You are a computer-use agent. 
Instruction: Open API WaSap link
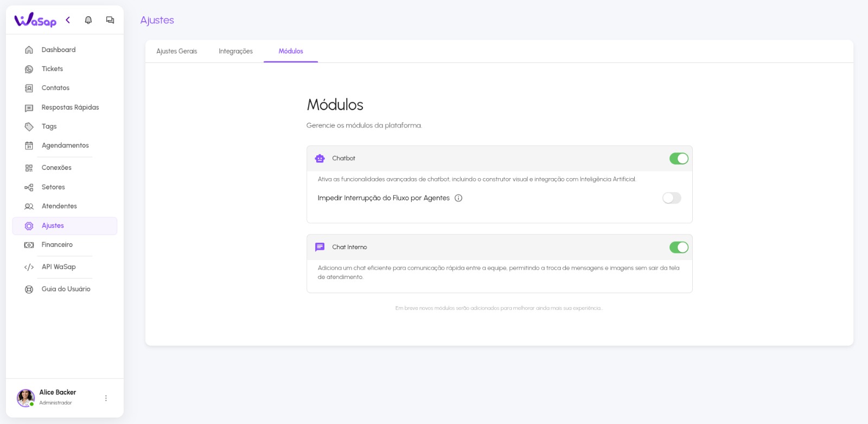pos(59,267)
